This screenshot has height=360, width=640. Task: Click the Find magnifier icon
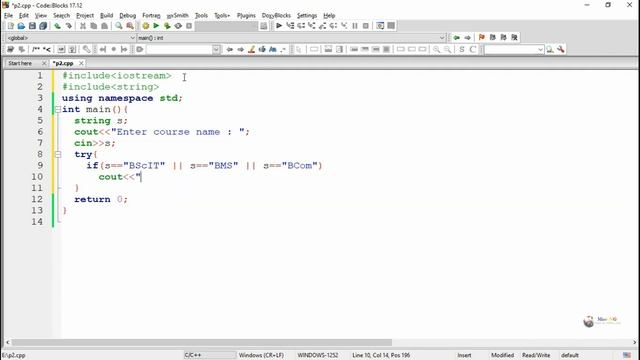tap(119, 26)
